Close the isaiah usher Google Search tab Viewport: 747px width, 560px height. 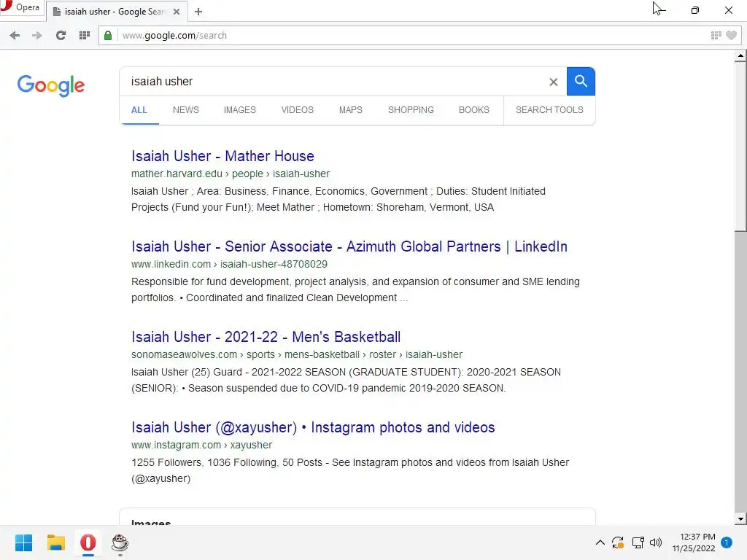click(177, 12)
